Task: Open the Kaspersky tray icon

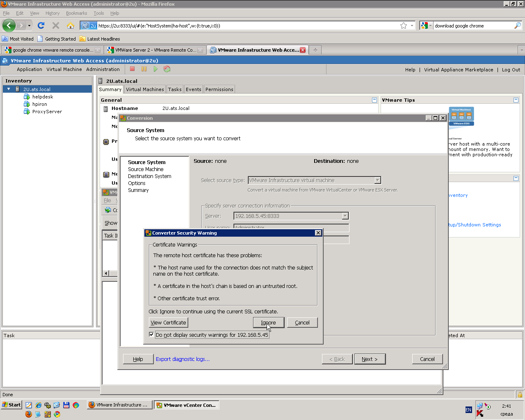Action: point(480,413)
